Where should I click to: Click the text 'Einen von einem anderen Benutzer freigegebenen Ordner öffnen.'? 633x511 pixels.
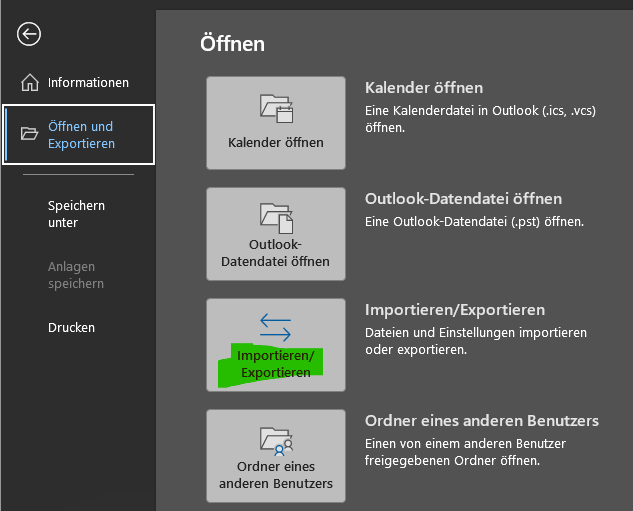click(x=465, y=452)
